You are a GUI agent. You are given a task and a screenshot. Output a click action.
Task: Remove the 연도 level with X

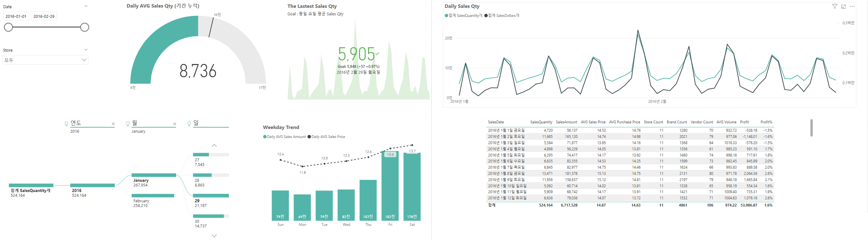pyautogui.click(x=113, y=124)
